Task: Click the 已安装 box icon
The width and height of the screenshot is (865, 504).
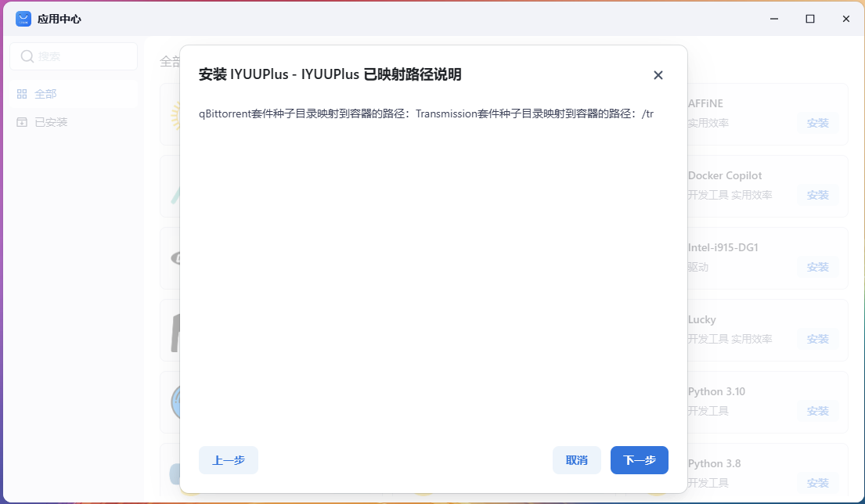Action: 22,122
